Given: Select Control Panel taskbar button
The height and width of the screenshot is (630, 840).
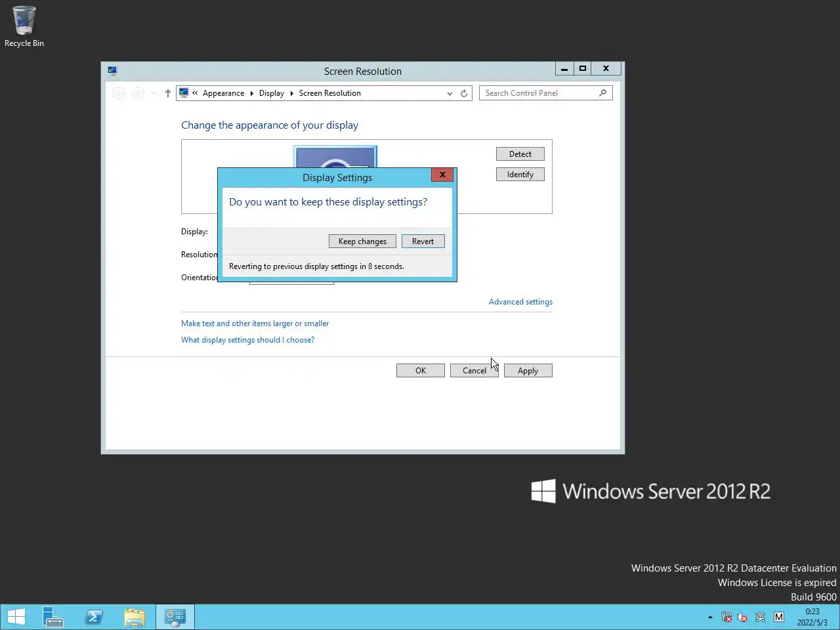Looking at the screenshot, I should coord(175,617).
